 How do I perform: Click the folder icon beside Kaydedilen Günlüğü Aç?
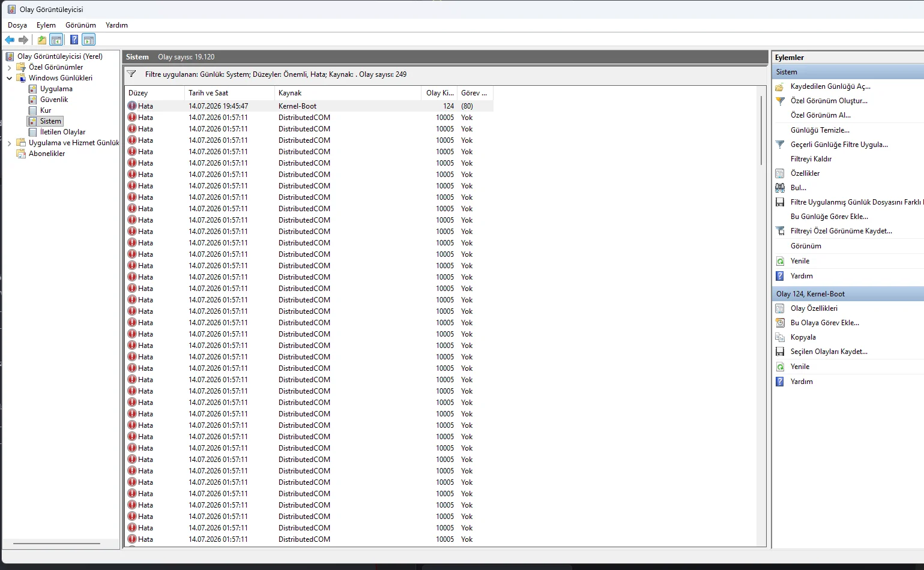coord(780,86)
